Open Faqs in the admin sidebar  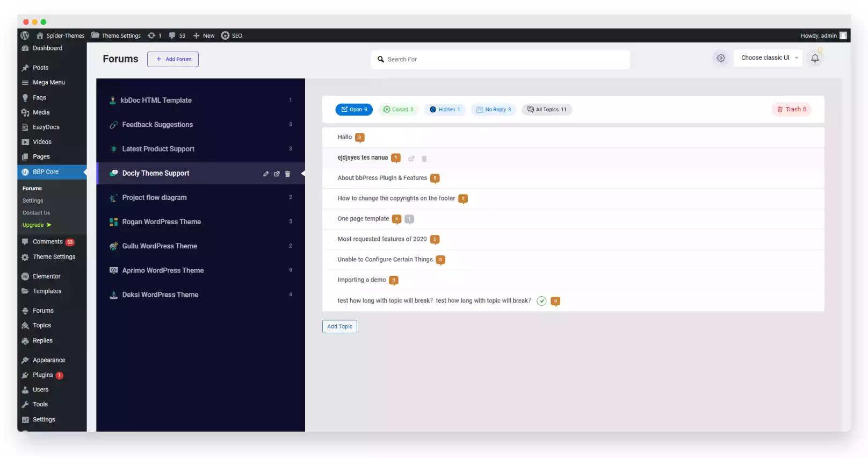(39, 98)
